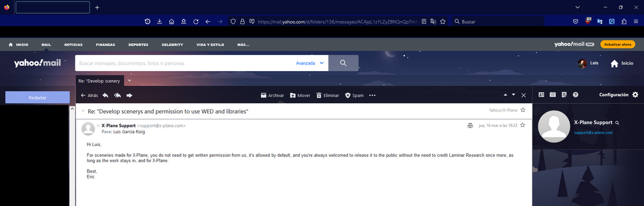Star the email subject line
Screen dimensions: 644x206
point(523,110)
